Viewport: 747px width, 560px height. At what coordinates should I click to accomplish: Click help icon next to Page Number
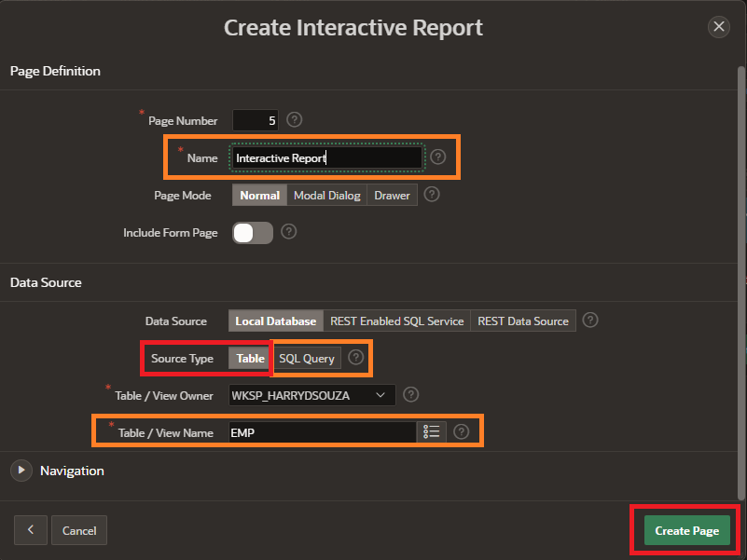[295, 120]
